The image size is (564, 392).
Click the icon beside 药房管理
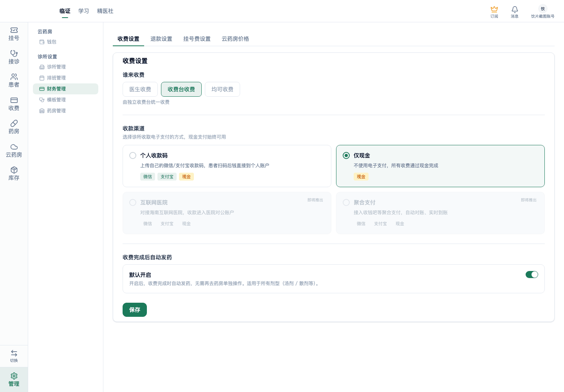pos(42,111)
